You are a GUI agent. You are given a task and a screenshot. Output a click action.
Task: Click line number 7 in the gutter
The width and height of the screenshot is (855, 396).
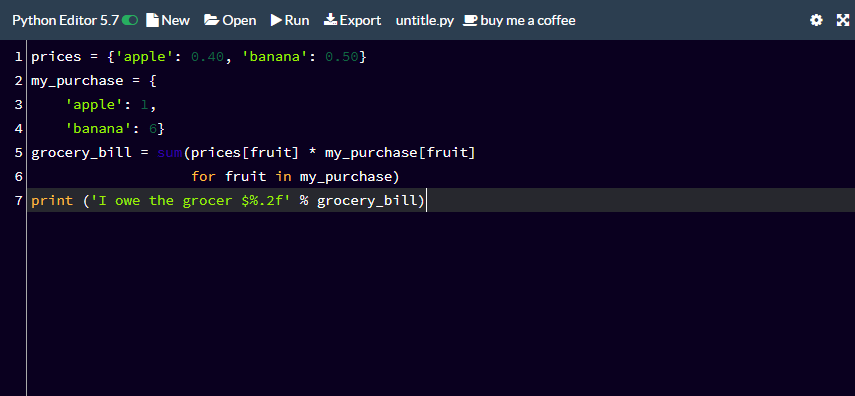(19, 201)
